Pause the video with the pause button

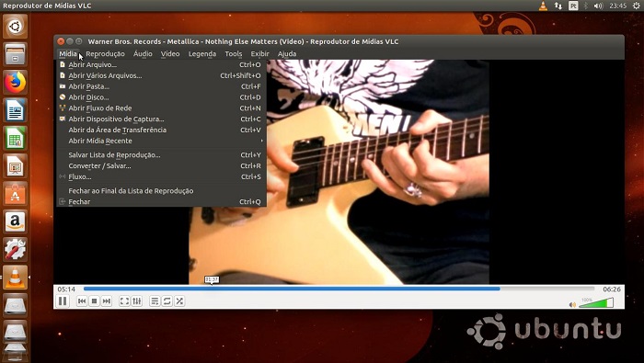pos(63,301)
